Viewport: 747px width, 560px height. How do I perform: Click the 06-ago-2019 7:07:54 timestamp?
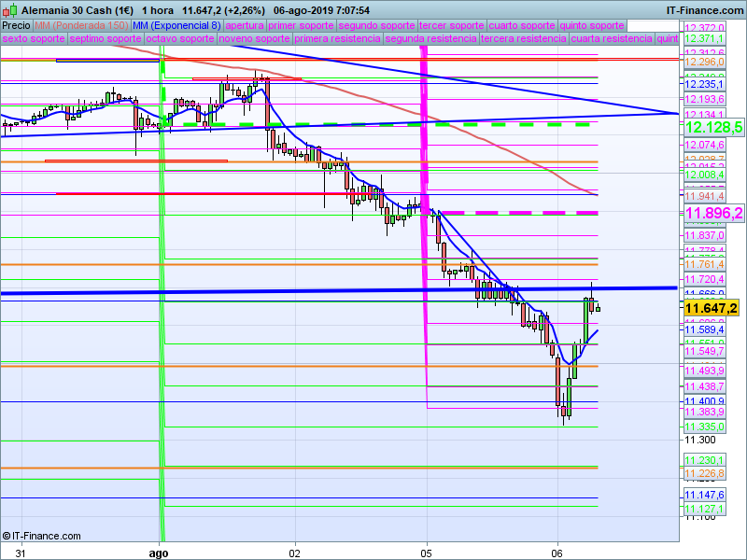click(x=321, y=10)
